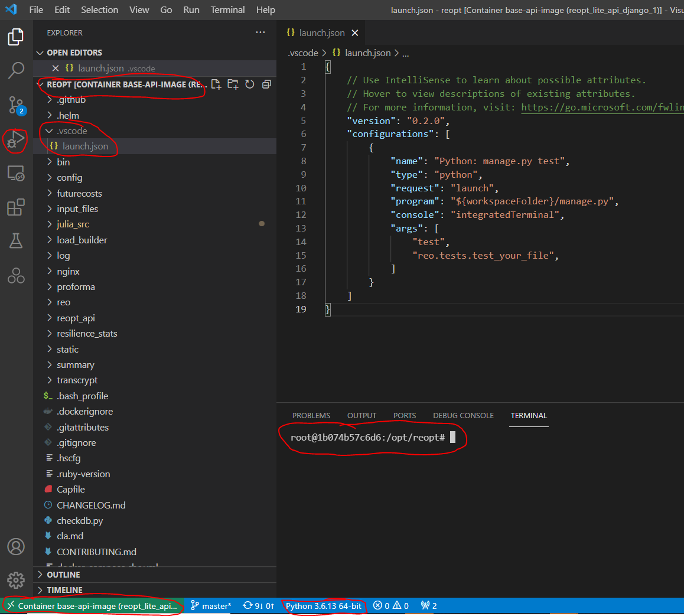The width and height of the screenshot is (684, 616).
Task: Open the Extensions view icon
Action: (x=16, y=207)
